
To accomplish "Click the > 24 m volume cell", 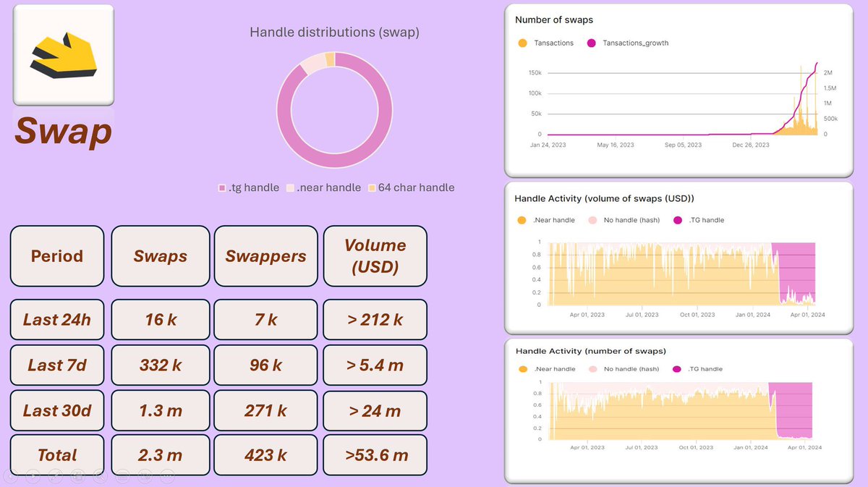I will [375, 410].
